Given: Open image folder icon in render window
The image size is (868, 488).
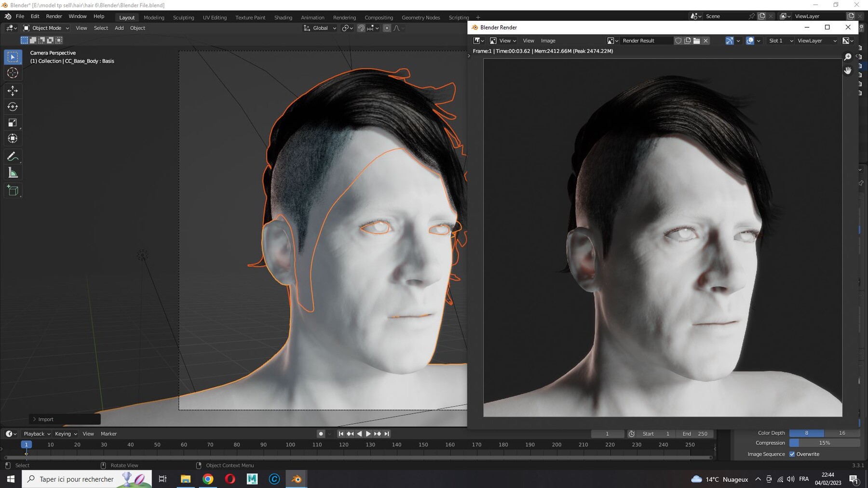Looking at the screenshot, I should click(x=697, y=41).
